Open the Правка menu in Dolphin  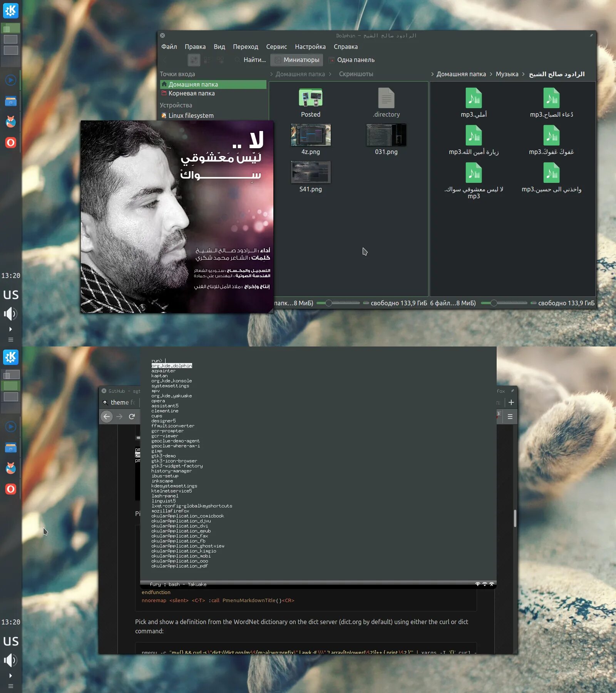tap(195, 47)
